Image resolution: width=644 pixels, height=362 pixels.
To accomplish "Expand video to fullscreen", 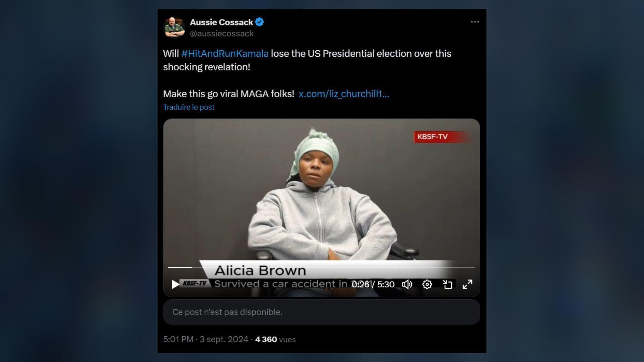I will 468,284.
